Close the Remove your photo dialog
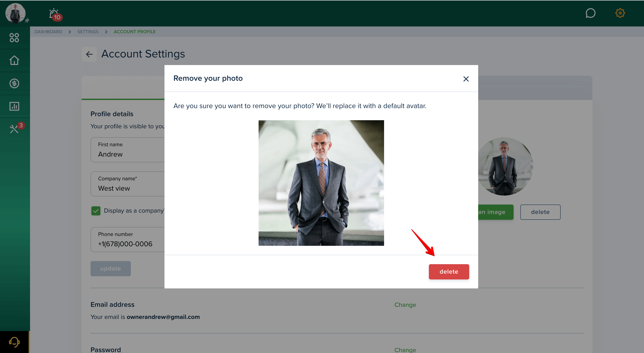Screen dimensions: 644x353 [466, 79]
